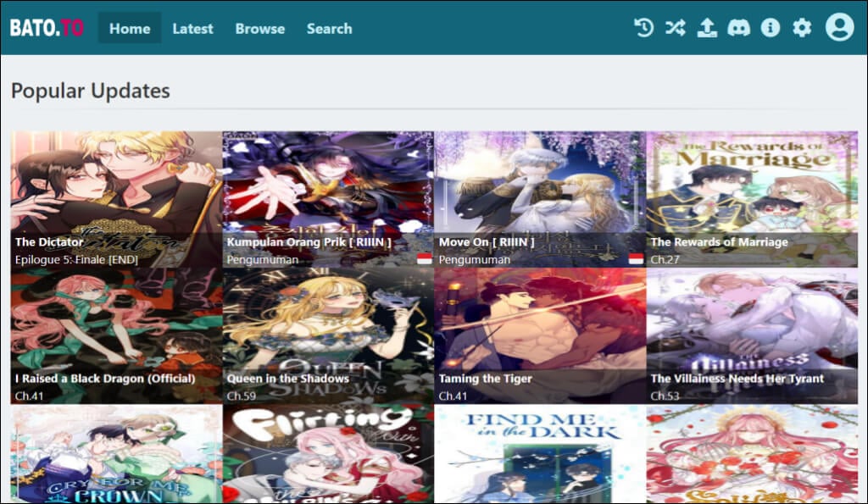Image resolution: width=868 pixels, height=504 pixels.
Task: Open Queen in the Shadows title
Action: [x=288, y=379]
